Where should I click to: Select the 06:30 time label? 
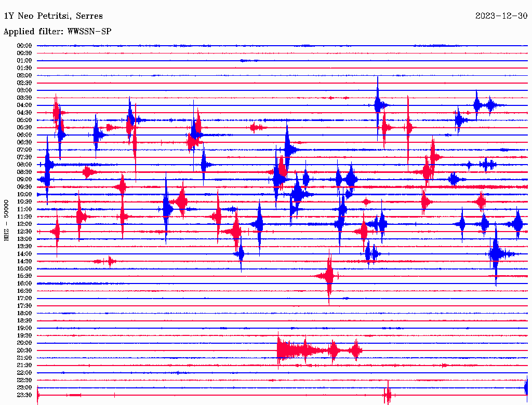click(x=24, y=142)
